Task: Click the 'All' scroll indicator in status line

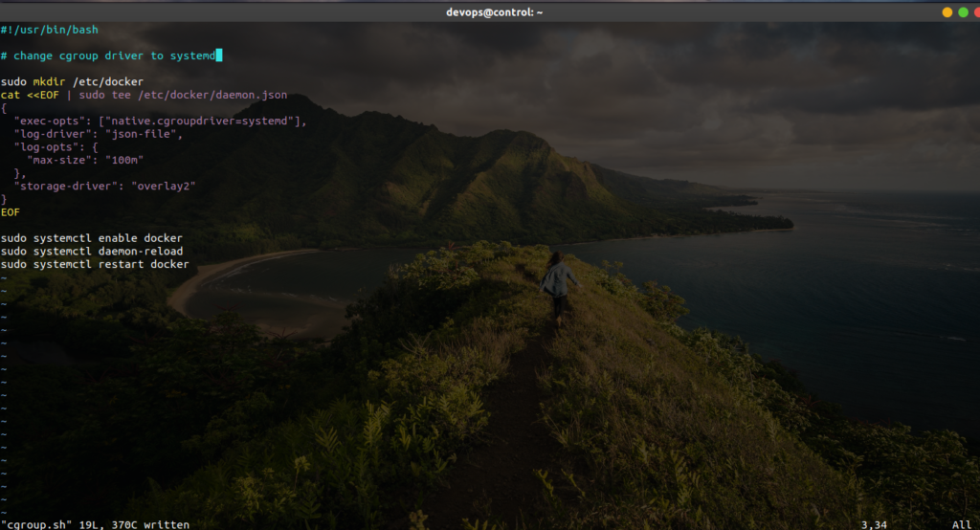Action: point(961,524)
